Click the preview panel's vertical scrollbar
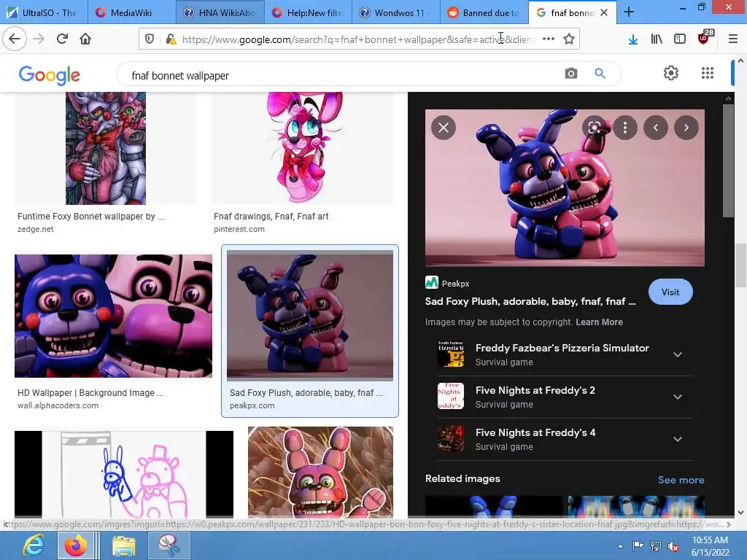Viewport: 747px width, 560px height. tap(729, 161)
